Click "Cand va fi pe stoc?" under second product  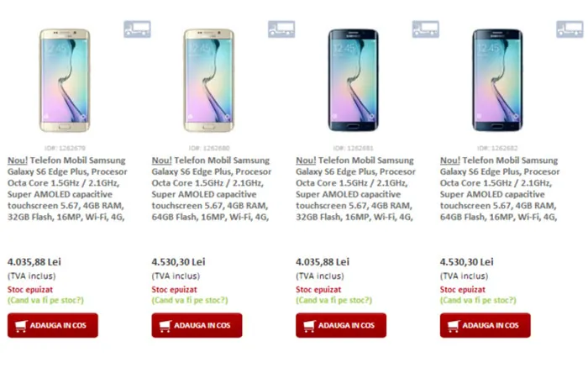click(192, 300)
